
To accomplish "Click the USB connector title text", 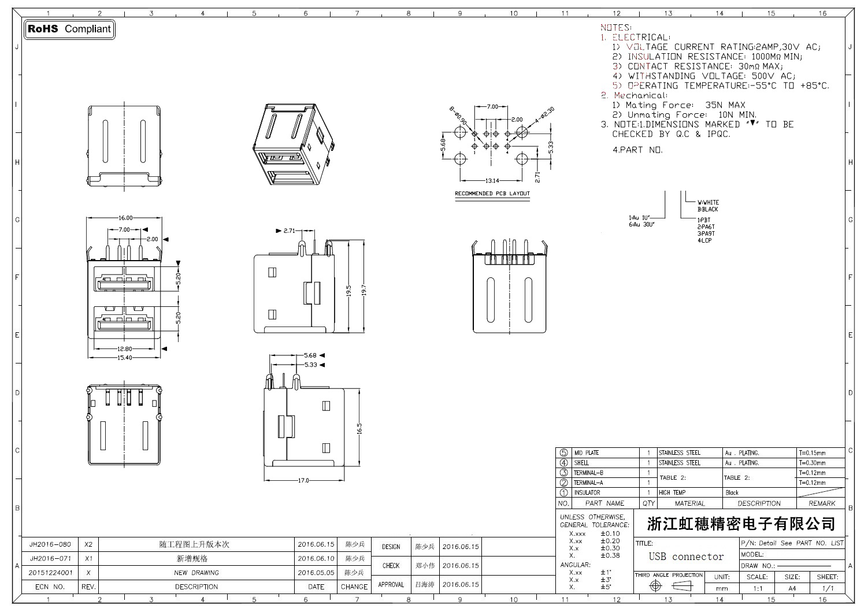I will point(686,557).
